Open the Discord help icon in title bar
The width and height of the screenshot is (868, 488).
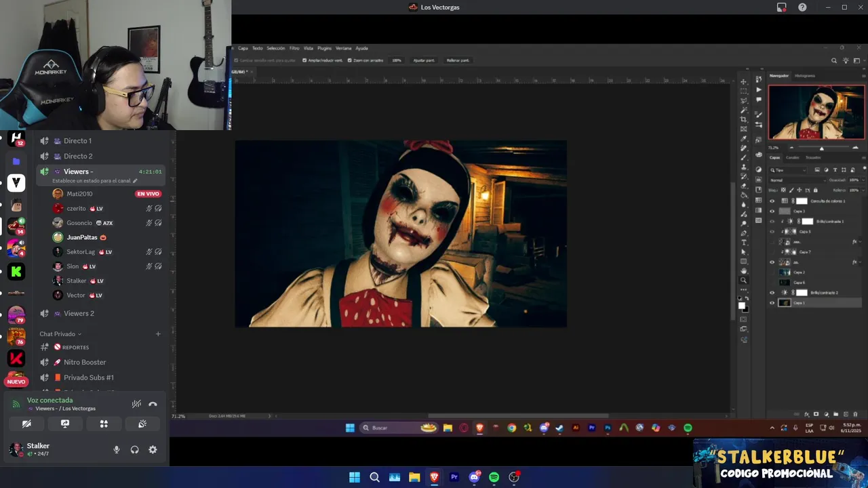802,7
